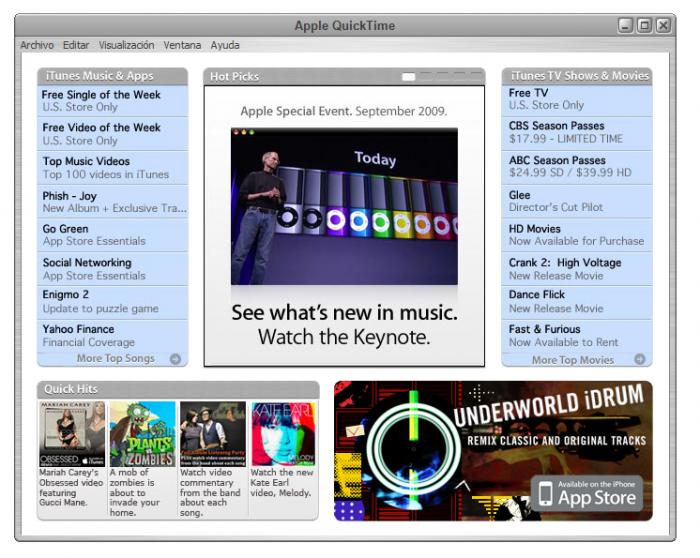Click the iPhone icon in App Store badge
Image resolution: width=700 pixels, height=558 pixels.
pyautogui.click(x=545, y=494)
